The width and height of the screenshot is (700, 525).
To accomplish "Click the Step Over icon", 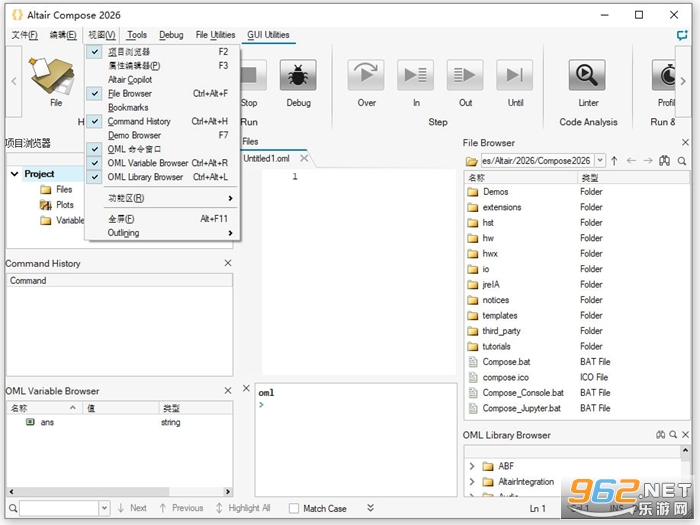I will [366, 75].
